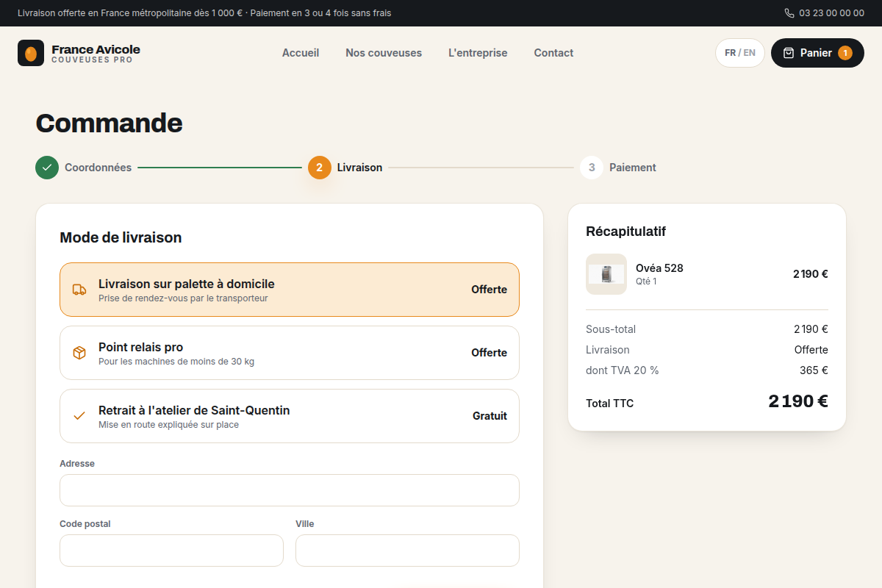Click the green check Coordonnées step icon
882x588 pixels.
click(47, 168)
